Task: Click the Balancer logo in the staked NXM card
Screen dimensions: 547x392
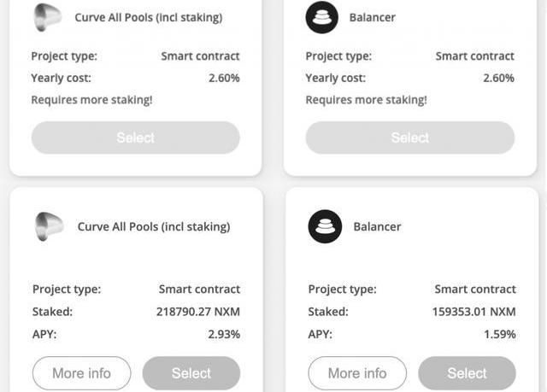Action: 325,226
